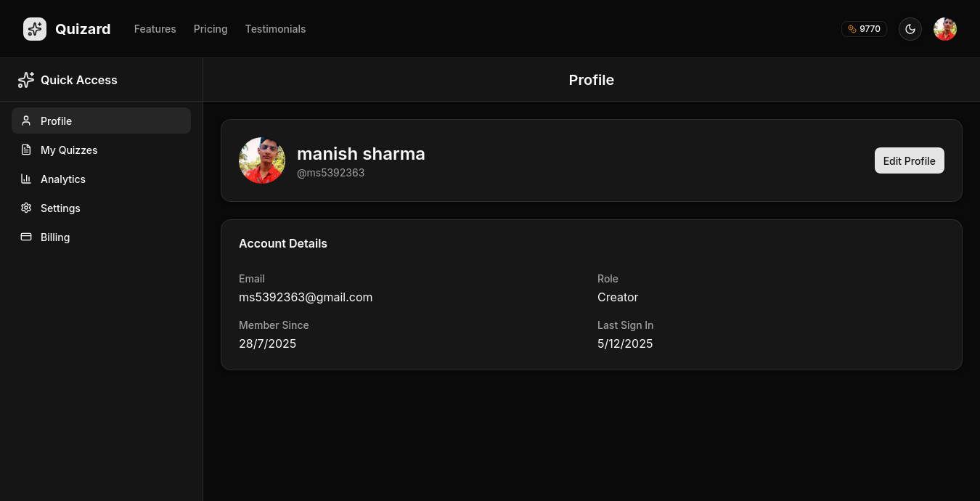Go to the Pricing page
Screen dimensions: 980x501
(211, 29)
